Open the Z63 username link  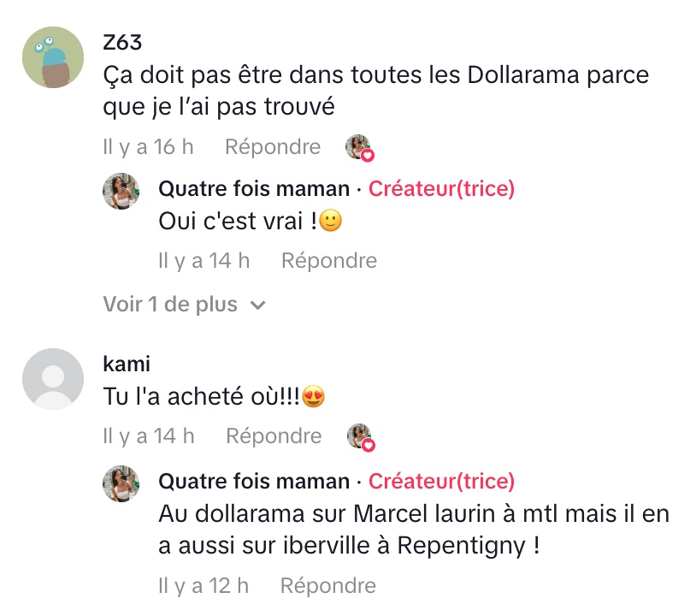(x=122, y=43)
